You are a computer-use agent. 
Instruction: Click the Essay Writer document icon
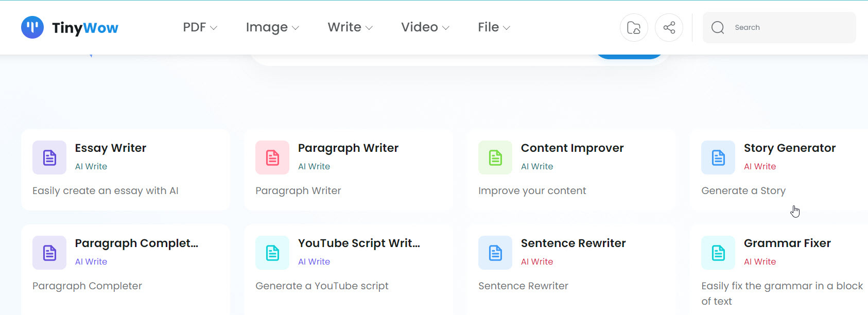[49, 157]
